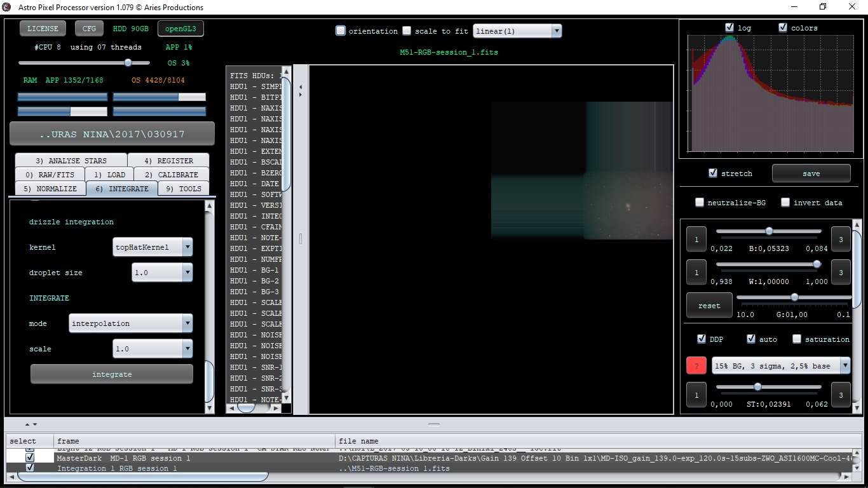The image size is (868, 488).
Task: Open the drizzle kernel topHatKernel dropdown
Action: pos(153,247)
